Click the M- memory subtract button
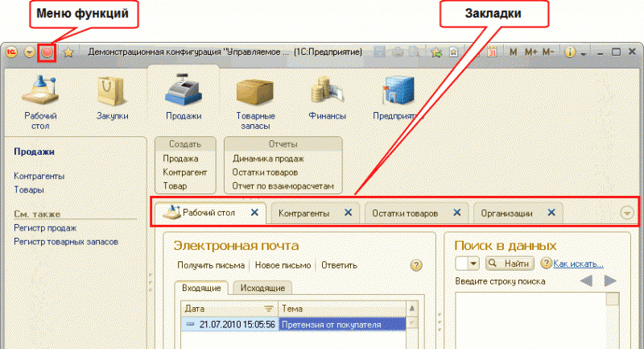The image size is (644, 349). [x=548, y=52]
